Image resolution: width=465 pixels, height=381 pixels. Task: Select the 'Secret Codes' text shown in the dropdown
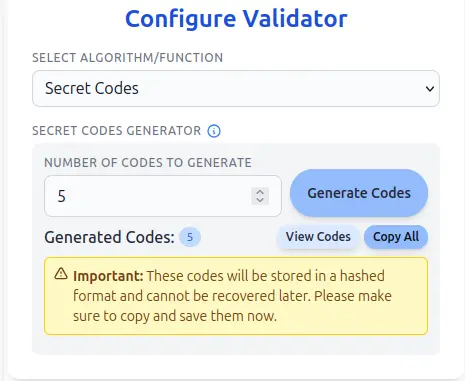pyautogui.click(x=92, y=89)
